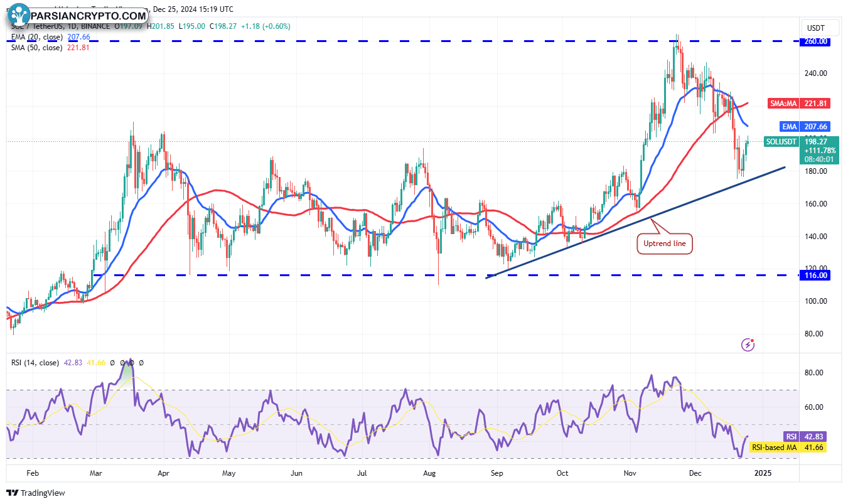This screenshot has width=848, height=504.
Task: Click the RSI (14, close) indicator legend
Action: coord(35,363)
